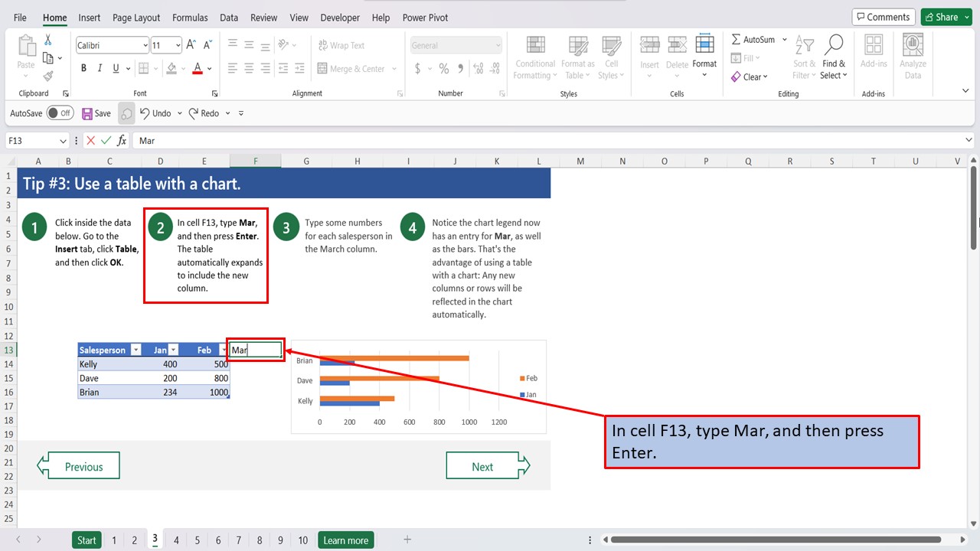
Task: Toggle Italic formatting
Action: pos(100,69)
